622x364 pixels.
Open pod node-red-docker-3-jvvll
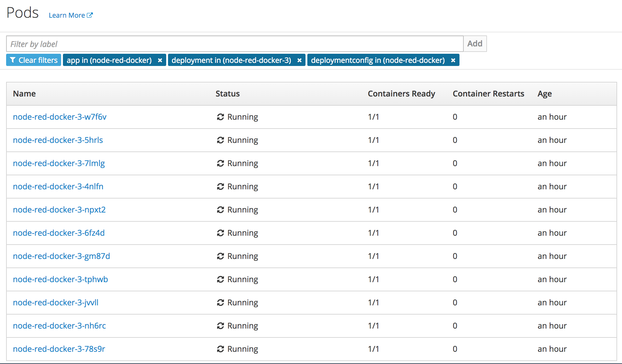click(56, 303)
